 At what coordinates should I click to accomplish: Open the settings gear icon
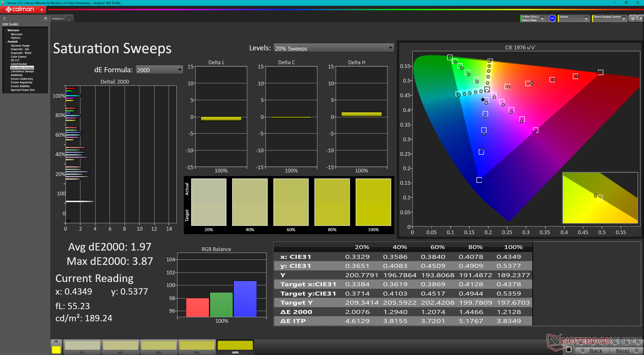[633, 18]
